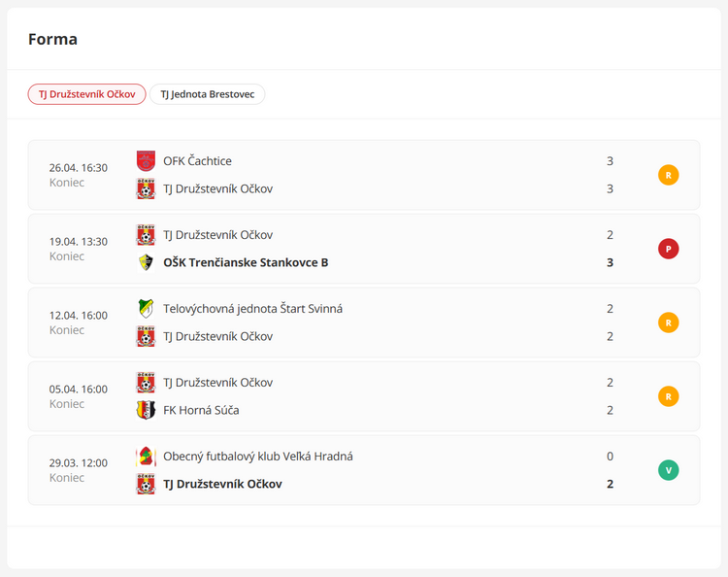Click win badge V for 29.03. match
This screenshot has width=728, height=577.
(x=669, y=470)
